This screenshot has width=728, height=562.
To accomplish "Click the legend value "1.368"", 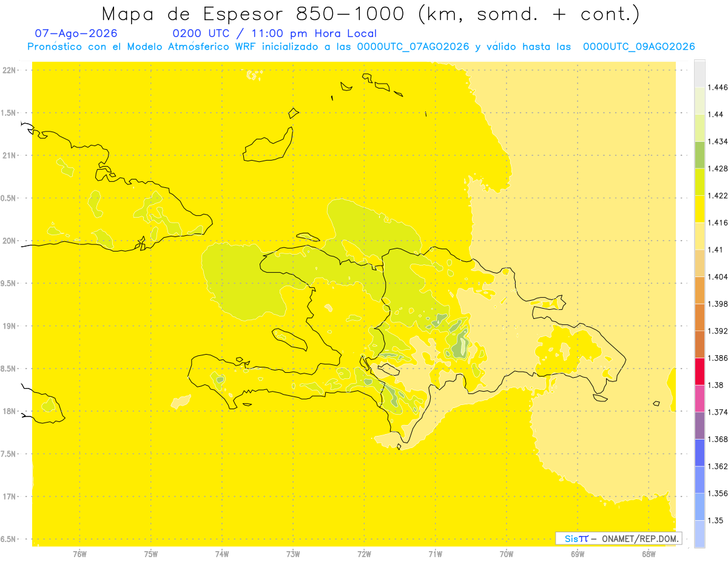I will coord(718,439).
